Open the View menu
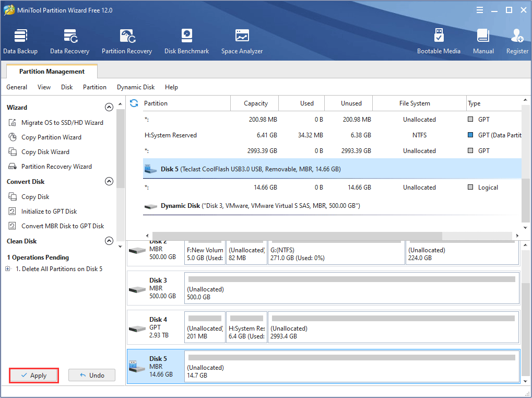Viewport: 532px width, 398px height. [44, 87]
